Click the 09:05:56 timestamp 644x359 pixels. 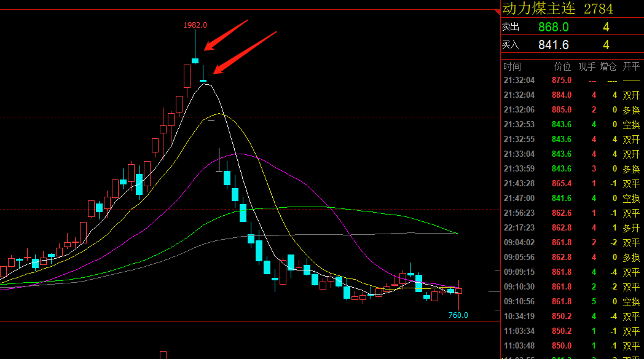(x=519, y=258)
